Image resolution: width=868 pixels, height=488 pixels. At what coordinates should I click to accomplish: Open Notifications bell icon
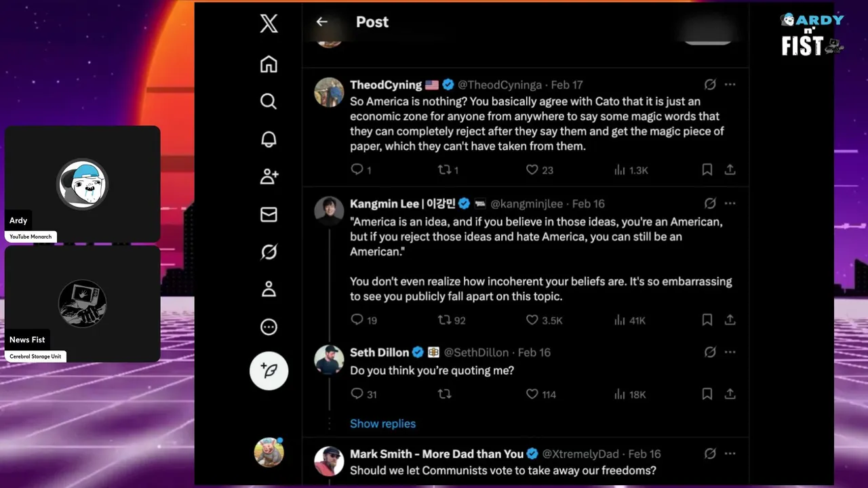(x=269, y=139)
